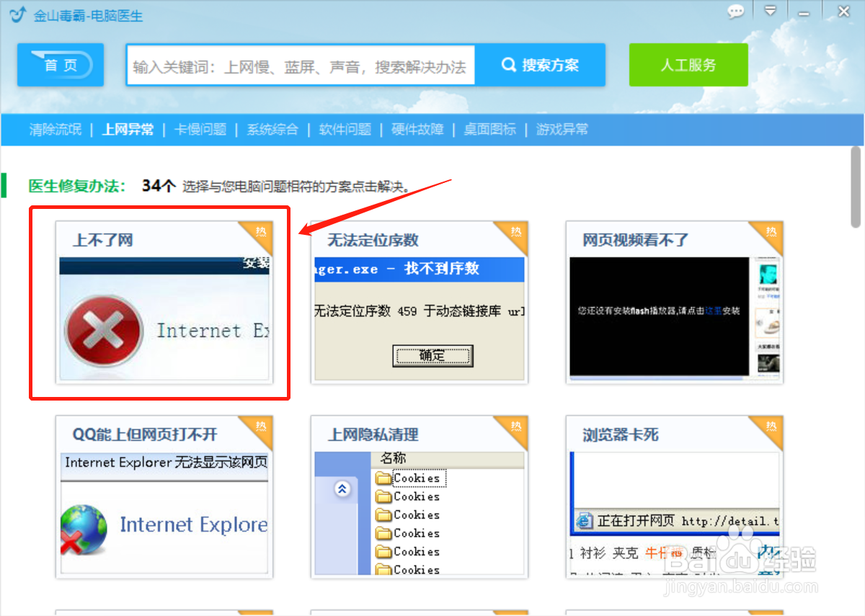This screenshot has width=865, height=616.
Task: Open the 系统综合 tab
Action: [272, 130]
